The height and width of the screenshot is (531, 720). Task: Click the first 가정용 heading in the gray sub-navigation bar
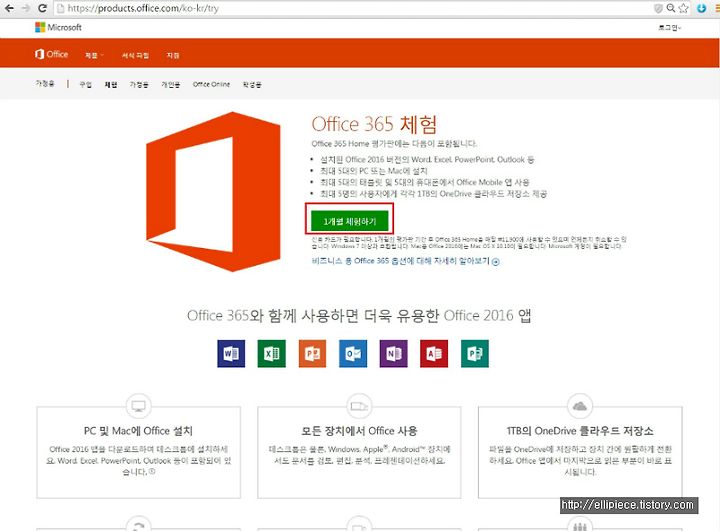coord(45,84)
